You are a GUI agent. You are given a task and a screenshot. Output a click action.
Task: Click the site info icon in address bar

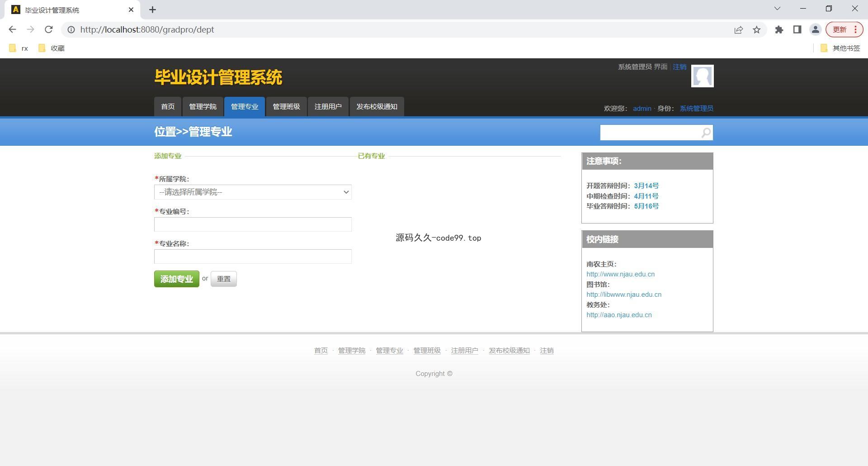(x=71, y=29)
